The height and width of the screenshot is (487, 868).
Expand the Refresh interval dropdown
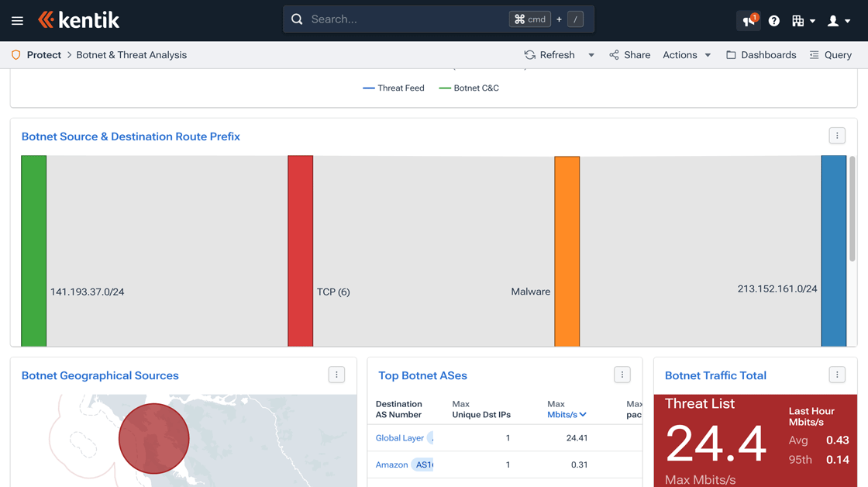click(591, 54)
